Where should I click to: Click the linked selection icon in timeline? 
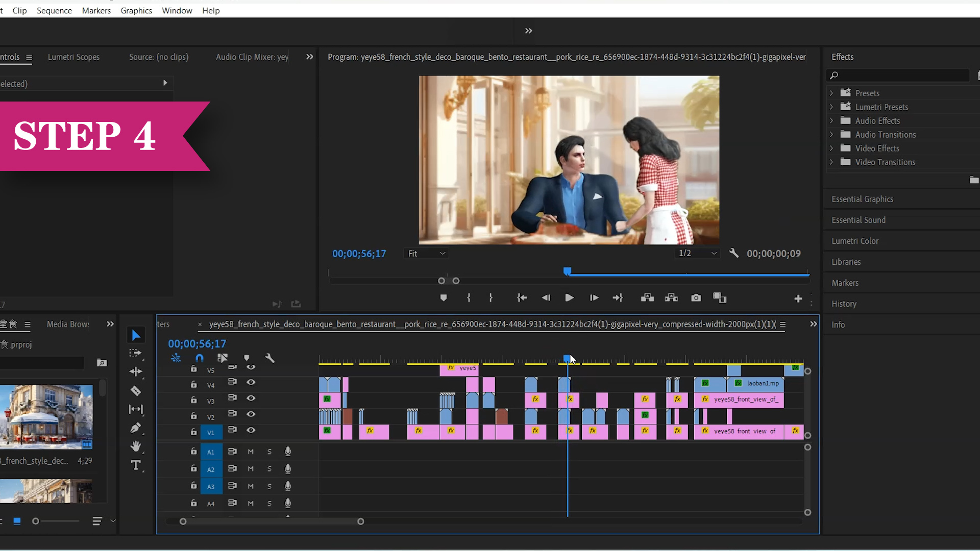click(x=223, y=358)
